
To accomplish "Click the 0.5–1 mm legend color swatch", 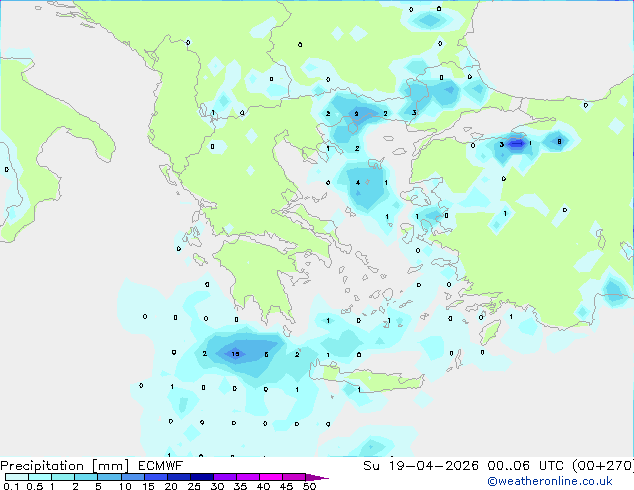I will [x=40, y=477].
